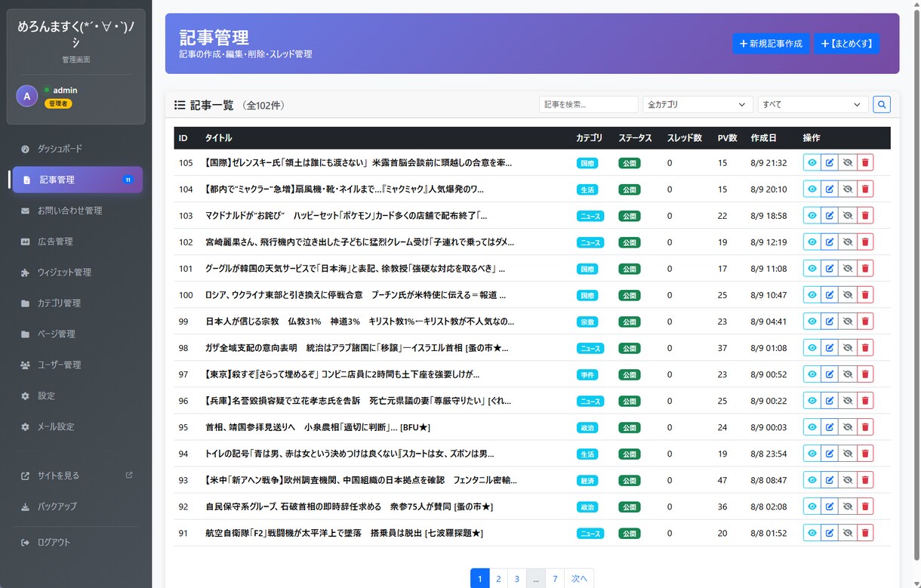This screenshot has width=921, height=588.
Task: Unpublish article 104 using the crossed-eye icon
Action: tap(848, 189)
